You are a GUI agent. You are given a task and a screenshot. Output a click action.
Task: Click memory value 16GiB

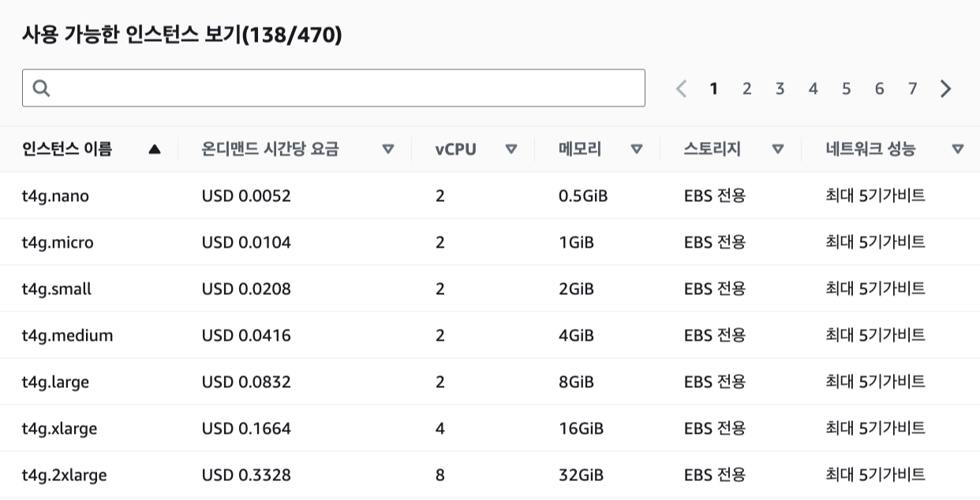pos(581,428)
